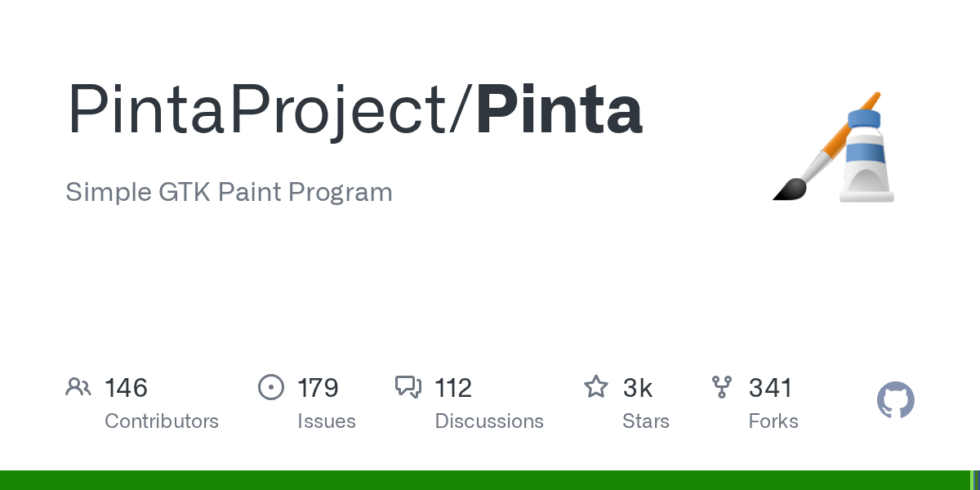Select the Issues circle-dot icon
The width and height of the screenshot is (980, 490).
[270, 387]
